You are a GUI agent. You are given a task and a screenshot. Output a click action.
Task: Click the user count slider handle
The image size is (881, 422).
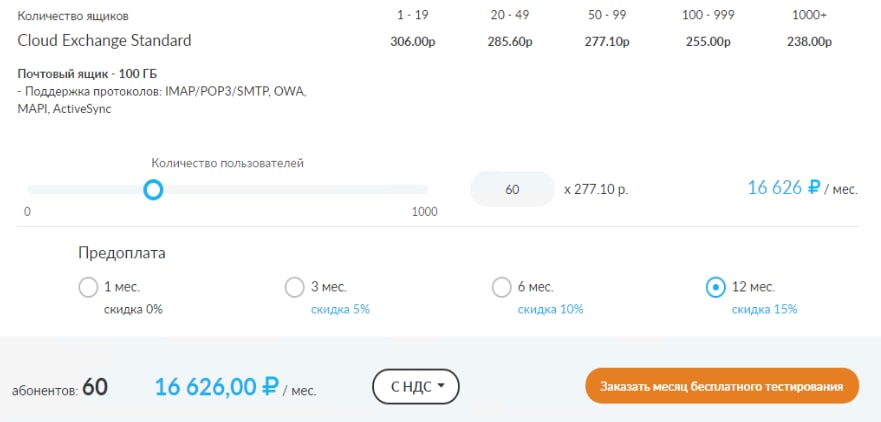pyautogui.click(x=153, y=189)
